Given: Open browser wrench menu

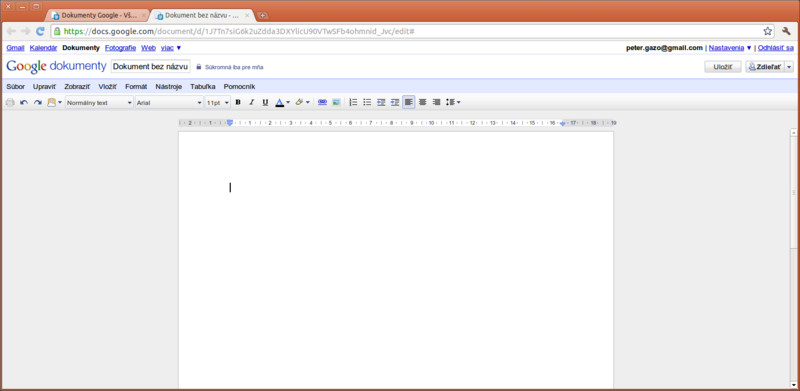Looking at the screenshot, I should (x=786, y=31).
